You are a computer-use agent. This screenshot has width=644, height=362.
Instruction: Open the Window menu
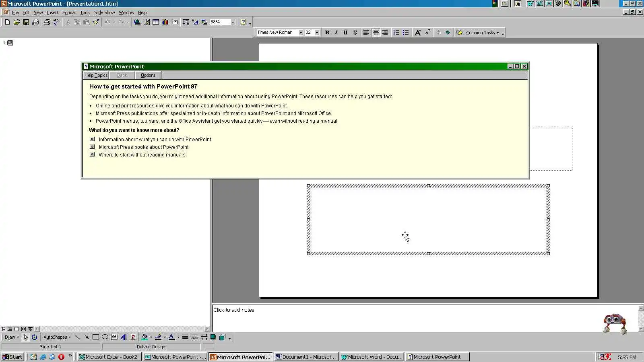click(x=126, y=12)
